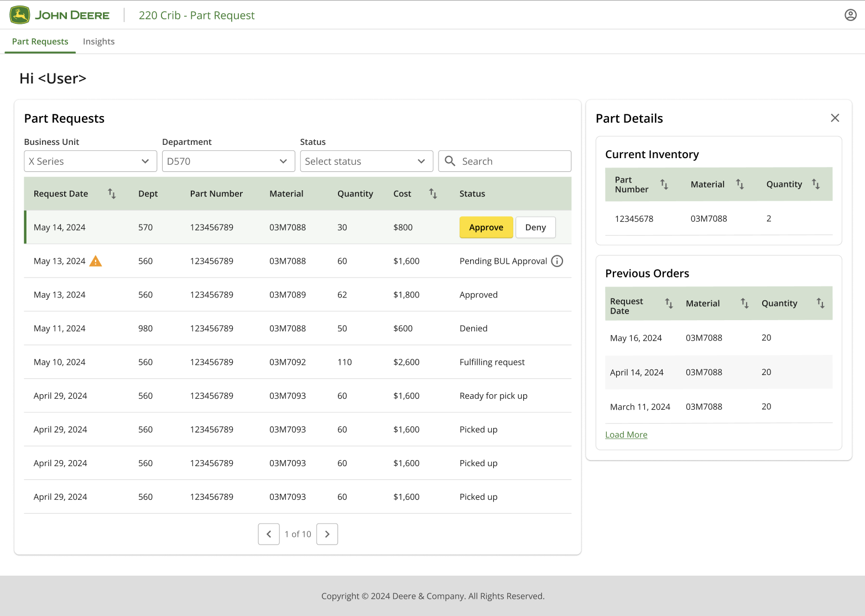
Task: Switch to the Part Requests tab
Action: [x=40, y=41]
